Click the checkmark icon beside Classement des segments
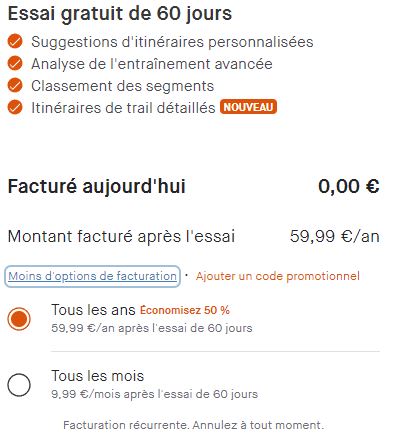396x437 pixels. coord(15,85)
